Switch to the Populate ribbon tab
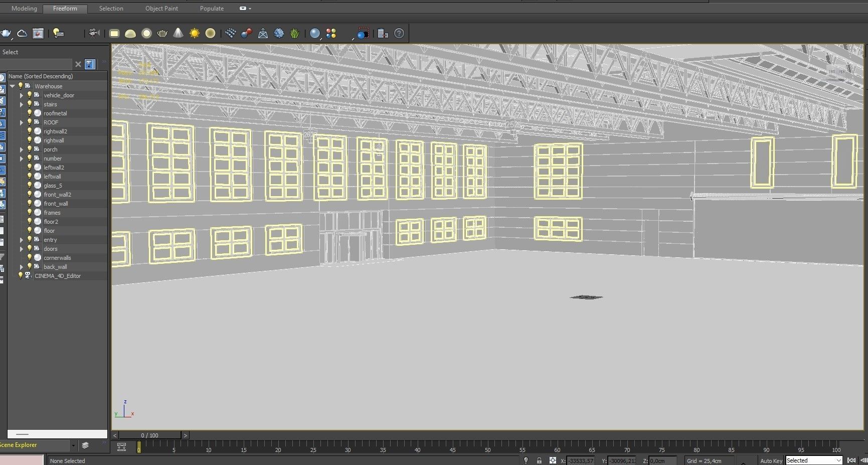The image size is (868, 465). coord(212,9)
